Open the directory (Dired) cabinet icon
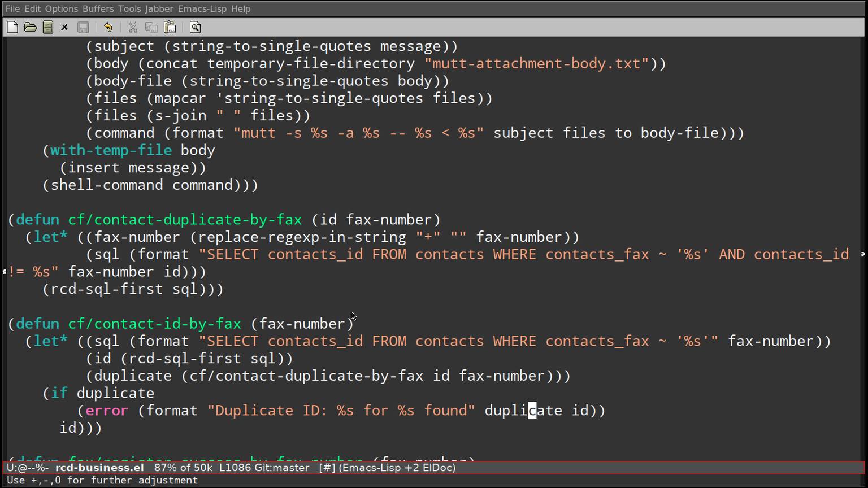The width and height of the screenshot is (868, 488). click(x=48, y=27)
